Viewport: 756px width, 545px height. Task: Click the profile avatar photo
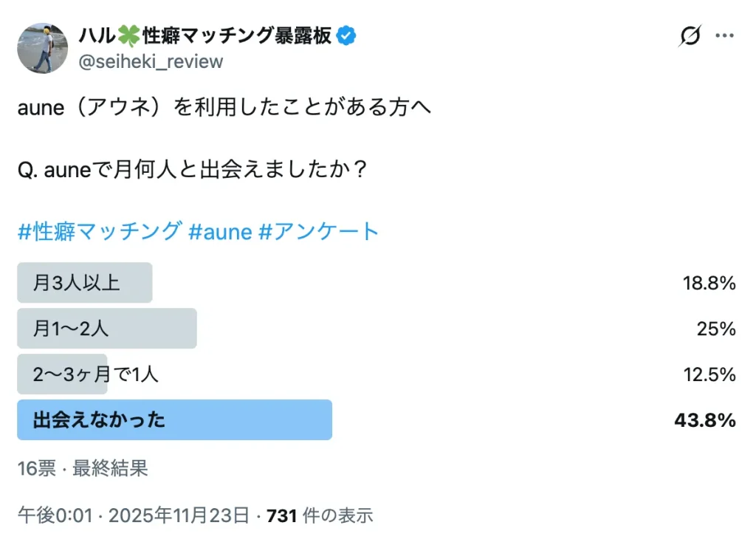[x=43, y=48]
